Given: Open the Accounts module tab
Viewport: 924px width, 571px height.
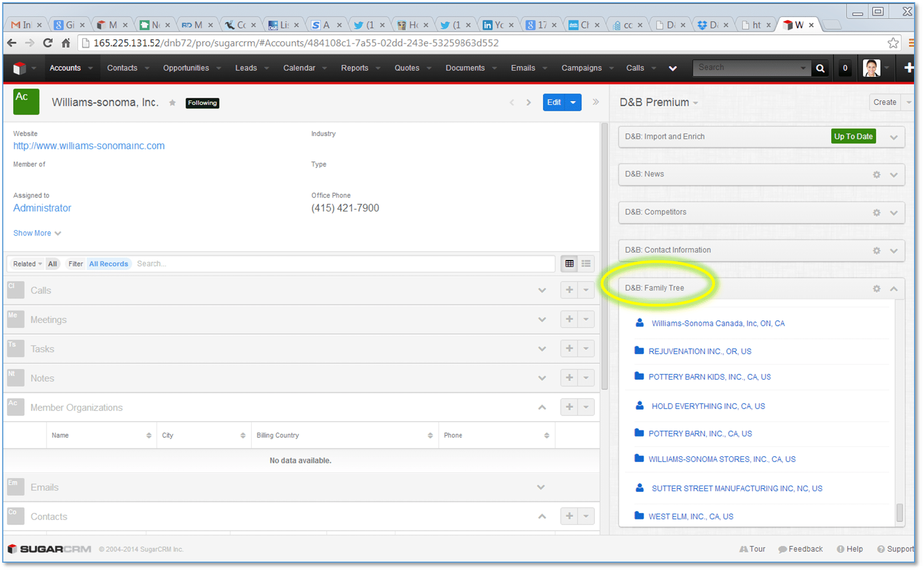Looking at the screenshot, I should 65,68.
